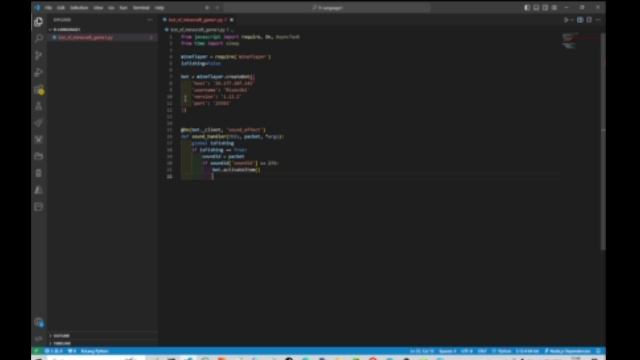
Task: Open the View menu
Action: [x=98, y=8]
